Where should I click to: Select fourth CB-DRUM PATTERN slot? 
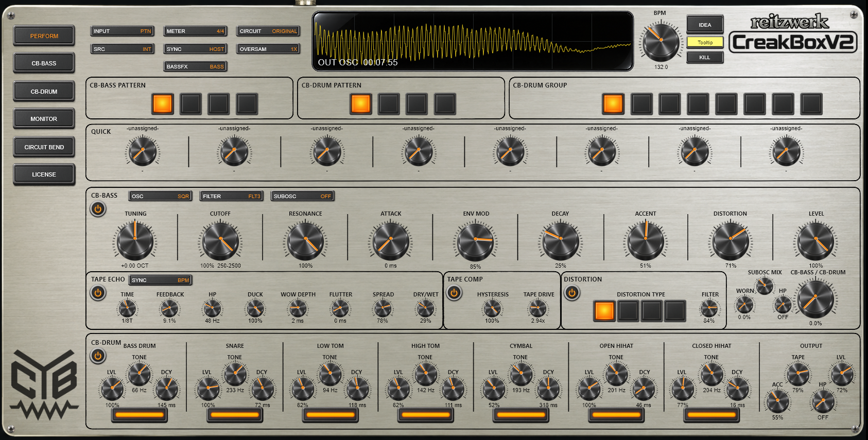[445, 104]
